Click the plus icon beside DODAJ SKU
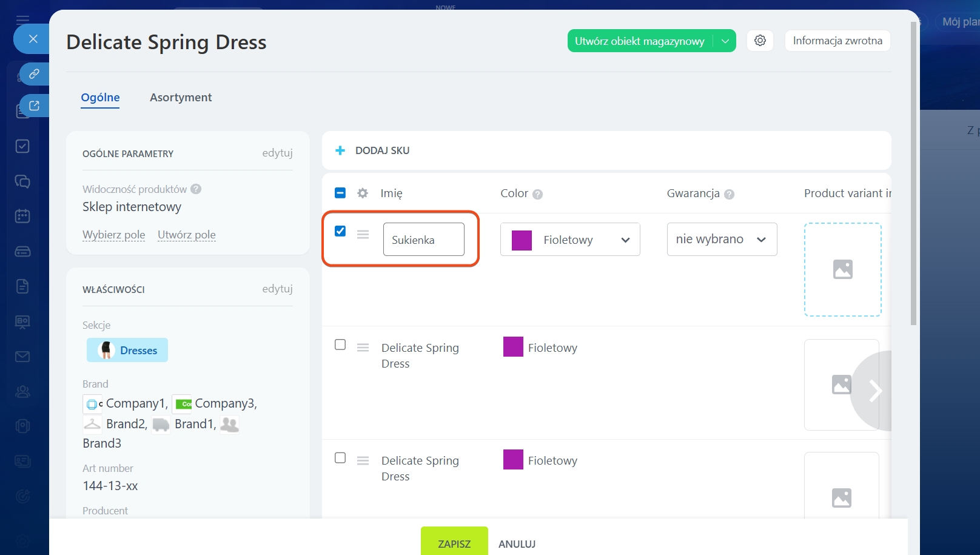 [340, 150]
